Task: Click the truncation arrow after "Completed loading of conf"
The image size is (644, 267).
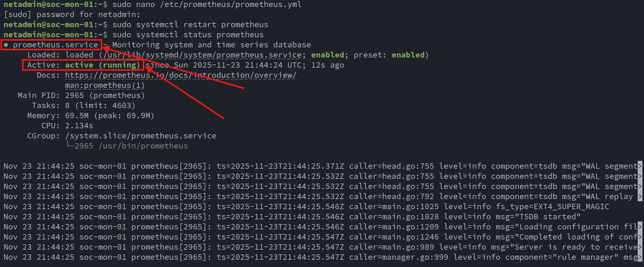Action: point(640,237)
